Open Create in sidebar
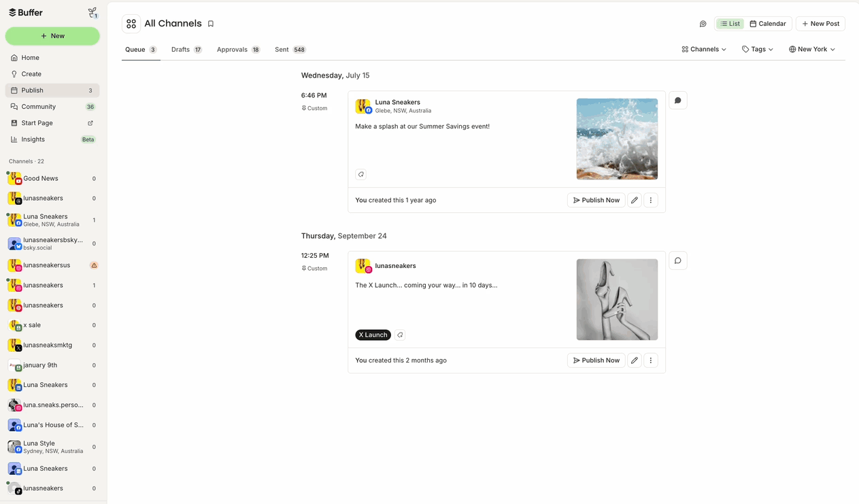This screenshot has height=504, width=859. pyautogui.click(x=52, y=74)
